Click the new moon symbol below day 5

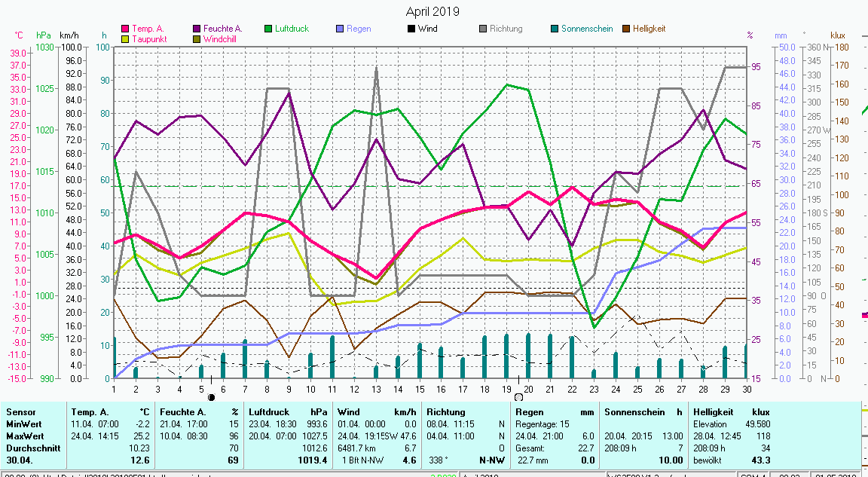(x=211, y=396)
